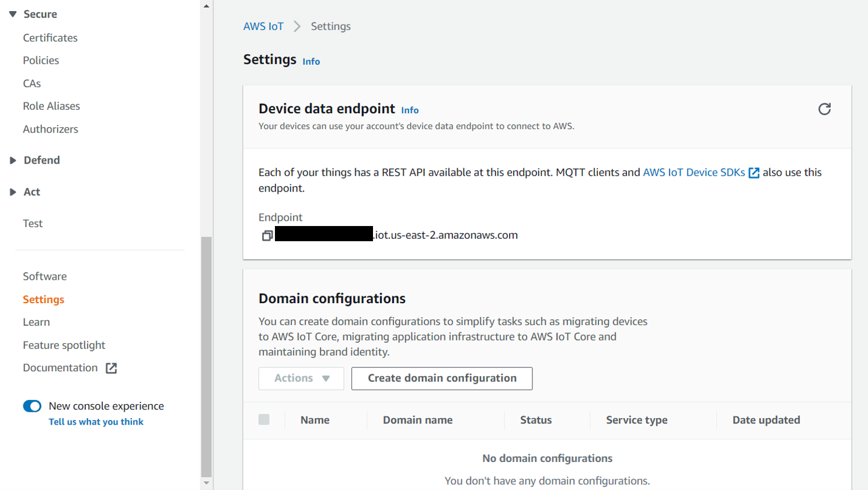
Task: Click the sidebar scrollbar thumb
Action: (206, 357)
